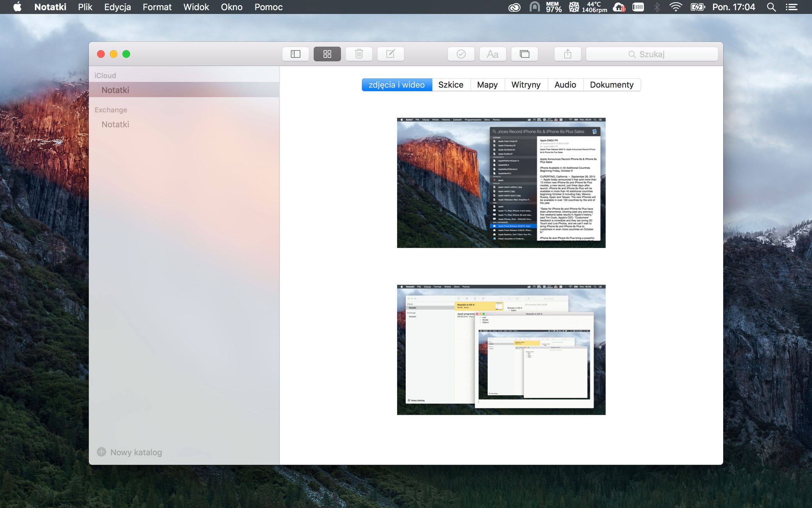Click the checklist checkmark toolbar icon
The image size is (812, 508).
click(x=461, y=54)
